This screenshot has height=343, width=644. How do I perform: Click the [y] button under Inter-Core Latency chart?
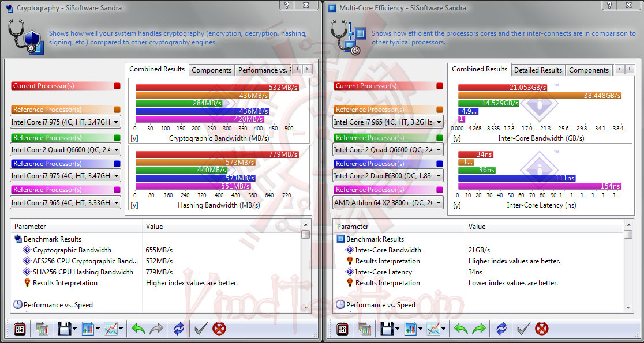point(457,205)
